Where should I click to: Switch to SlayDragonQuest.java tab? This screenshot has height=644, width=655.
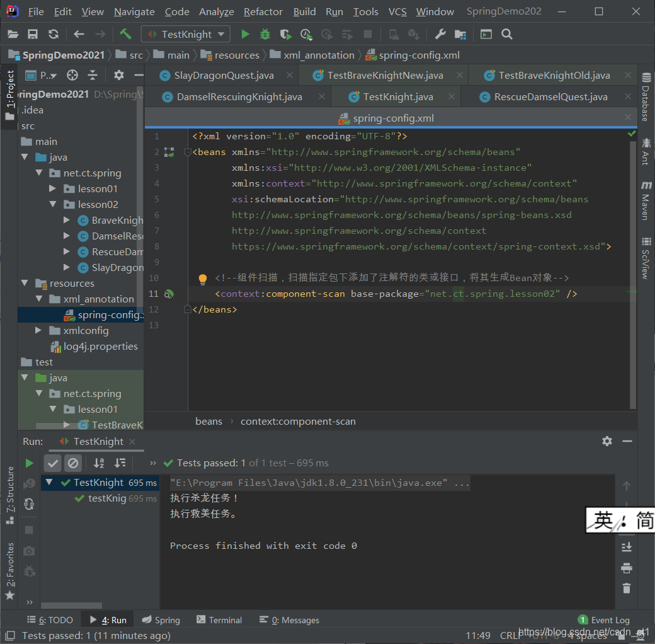pos(224,75)
